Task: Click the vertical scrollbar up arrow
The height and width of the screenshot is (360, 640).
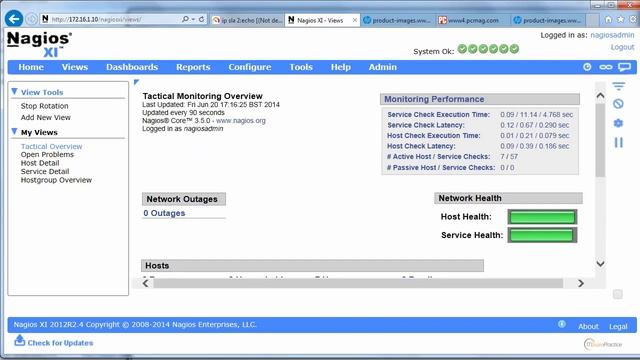Action: tap(600, 96)
